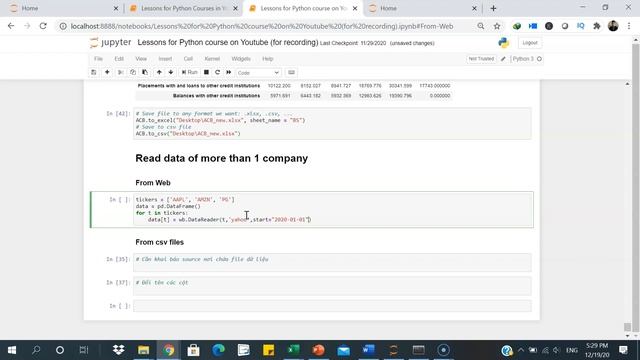
Task: Click the pencil edit mode indicator
Action: (x=503, y=59)
